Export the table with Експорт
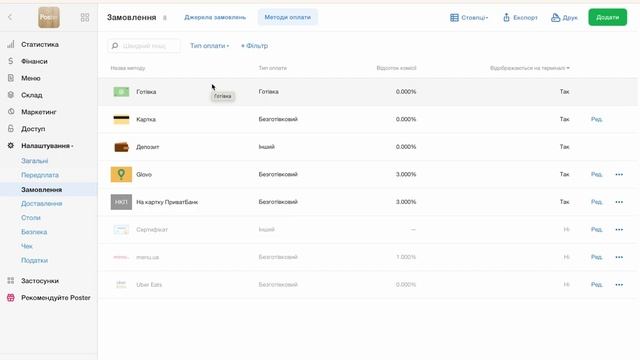The height and width of the screenshot is (360, 640). (x=520, y=18)
